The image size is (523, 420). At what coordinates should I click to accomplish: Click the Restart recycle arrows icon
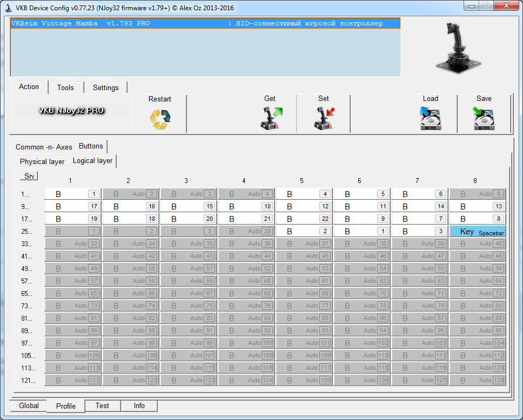coord(160,119)
